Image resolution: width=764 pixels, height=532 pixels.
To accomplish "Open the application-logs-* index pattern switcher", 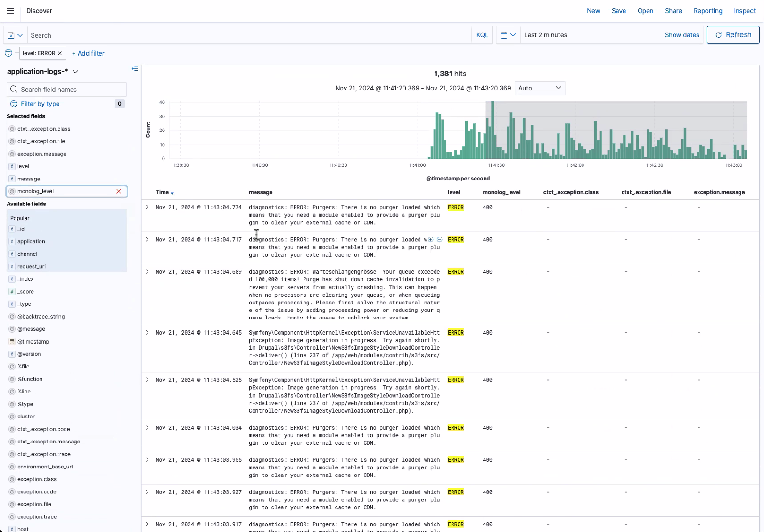I will point(76,72).
